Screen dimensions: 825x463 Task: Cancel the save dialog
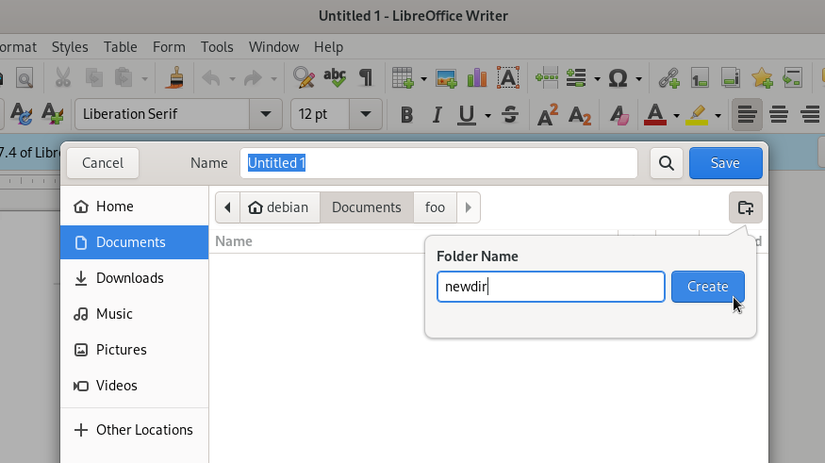(103, 163)
